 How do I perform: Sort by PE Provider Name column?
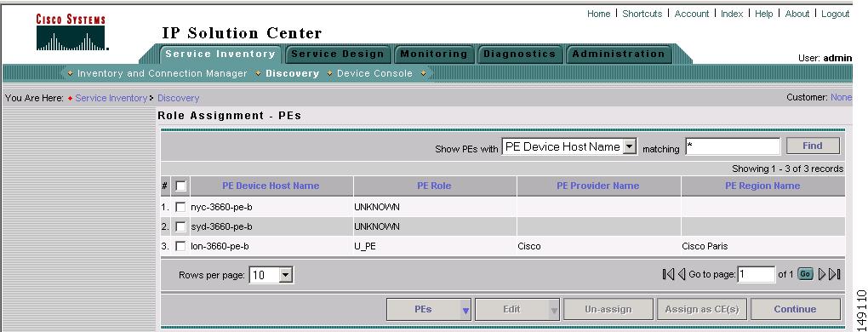598,186
